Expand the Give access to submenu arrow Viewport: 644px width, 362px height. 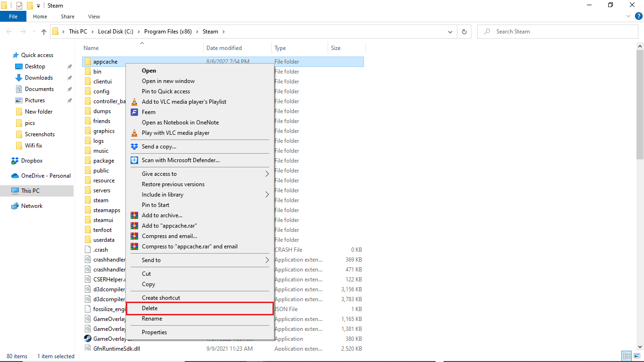[x=267, y=174]
